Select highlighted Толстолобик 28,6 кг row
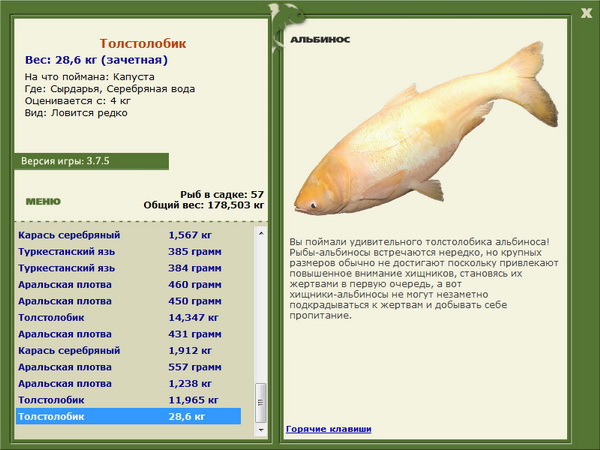Image resolution: width=600 pixels, height=450 pixels. pyautogui.click(x=129, y=416)
